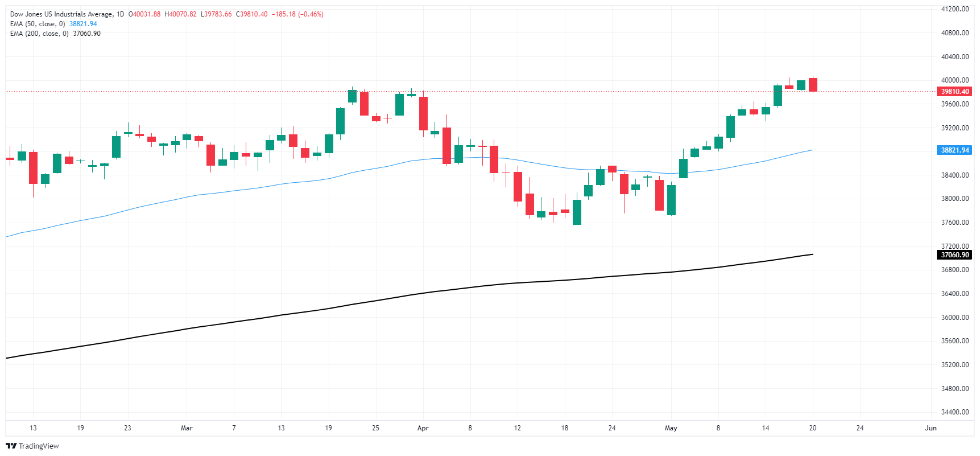The image size is (980, 456).
Task: Click the EMA (50, close, 0) legend
Action: tap(38, 24)
